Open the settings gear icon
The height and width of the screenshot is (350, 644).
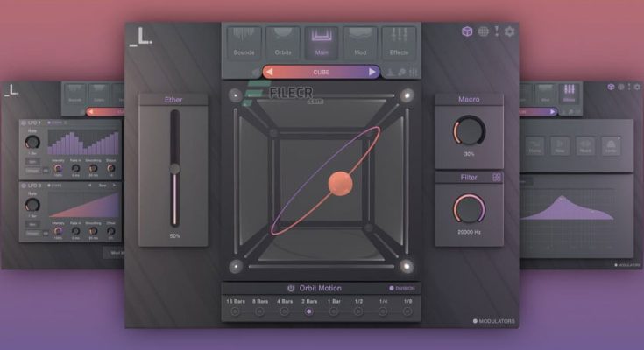510,31
